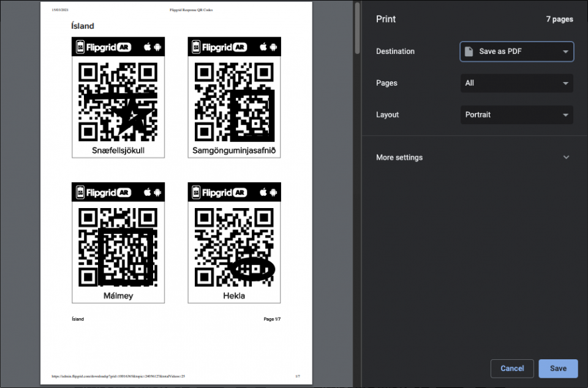Screen dimensions: 588x388
Task: Click the Apple icon on Málmey card
Action: point(148,193)
